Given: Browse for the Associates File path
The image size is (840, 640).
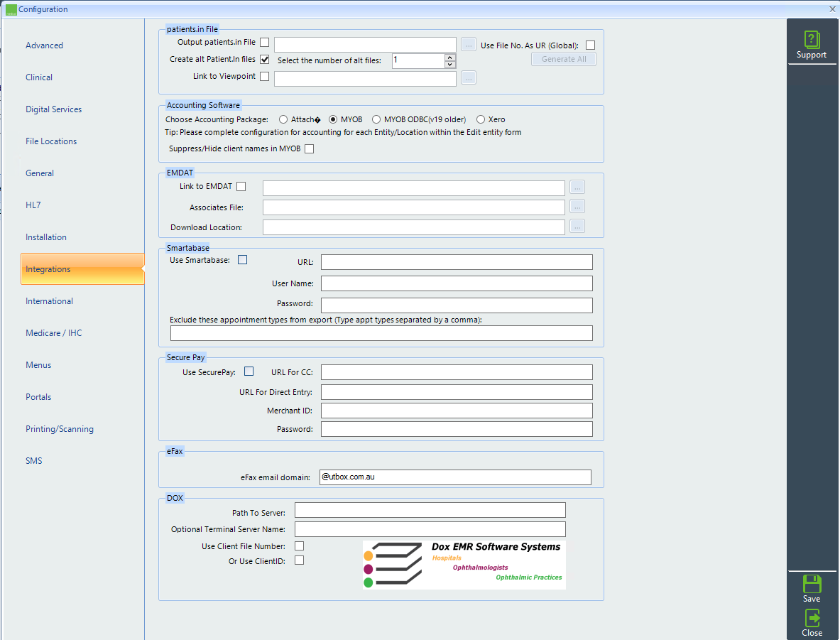Looking at the screenshot, I should pos(577,207).
